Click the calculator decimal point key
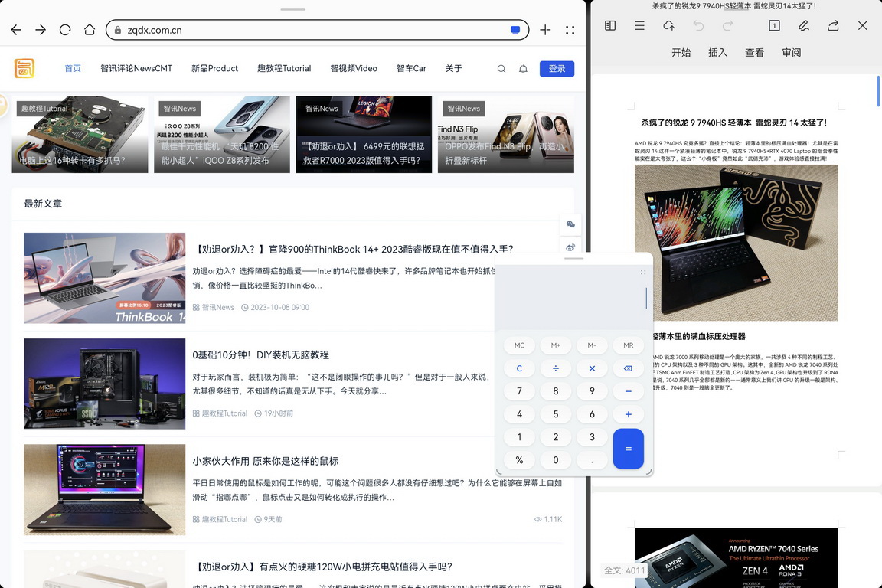Screen dimensions: 882x588 pyautogui.click(x=592, y=459)
